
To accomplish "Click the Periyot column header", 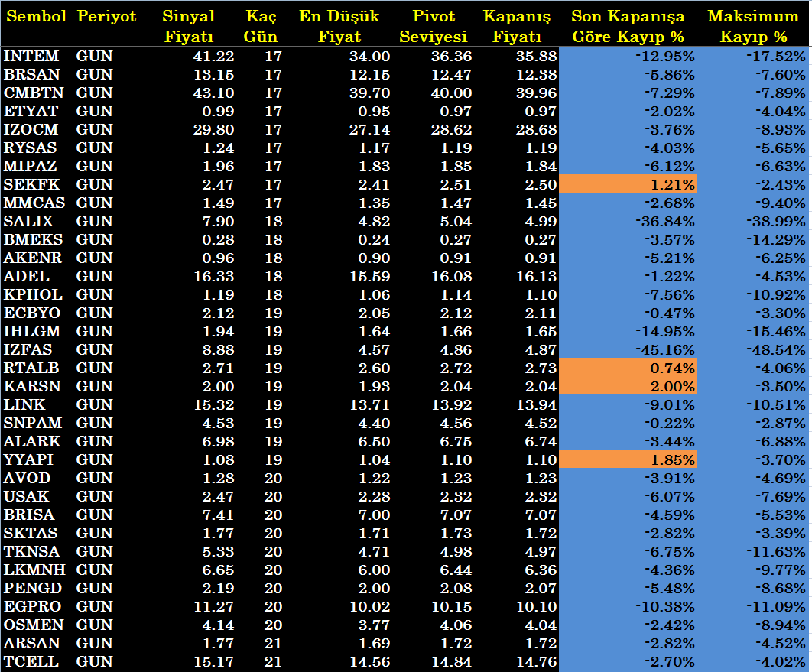I will [106, 16].
